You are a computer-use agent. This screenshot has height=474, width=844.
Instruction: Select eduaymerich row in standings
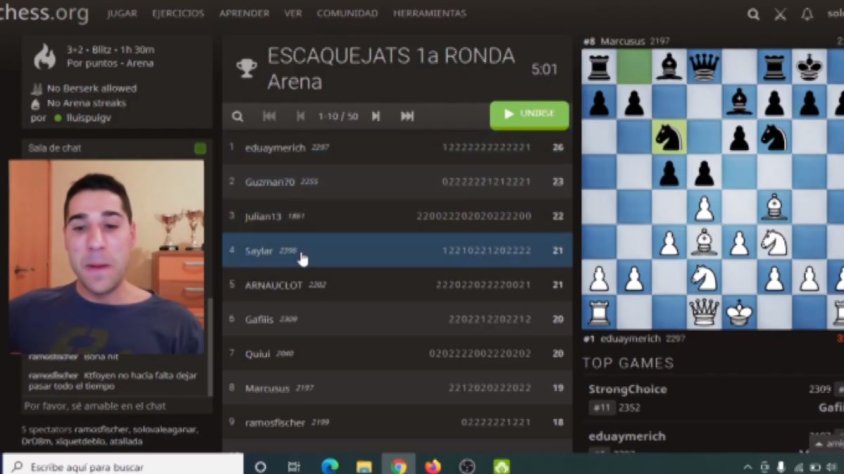click(397, 147)
